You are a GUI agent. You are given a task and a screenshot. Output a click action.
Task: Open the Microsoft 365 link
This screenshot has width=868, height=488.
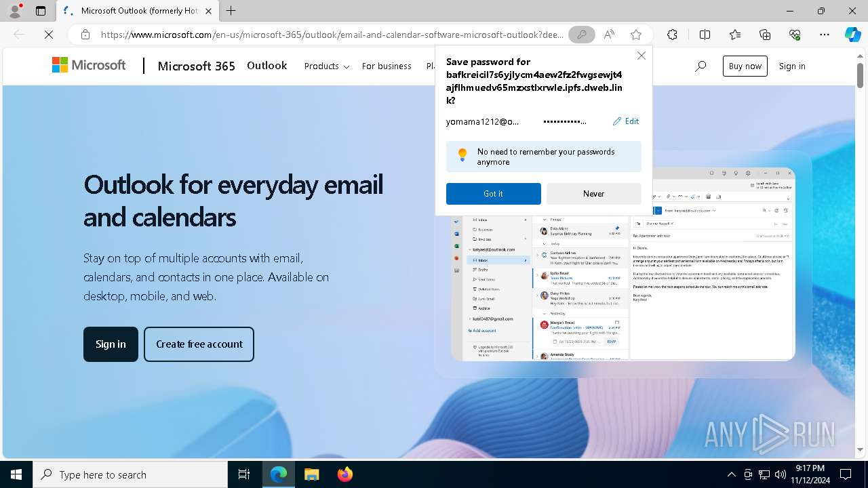click(196, 66)
